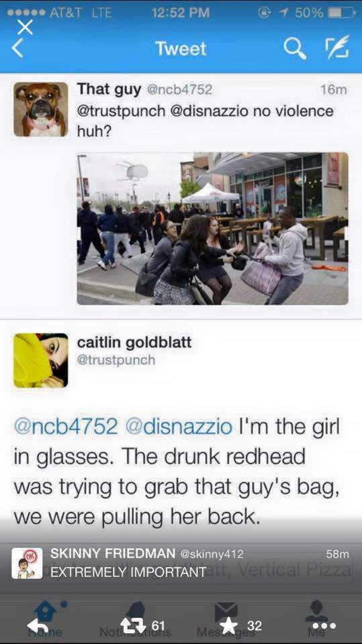Open more options three-dot icon

[324, 626]
